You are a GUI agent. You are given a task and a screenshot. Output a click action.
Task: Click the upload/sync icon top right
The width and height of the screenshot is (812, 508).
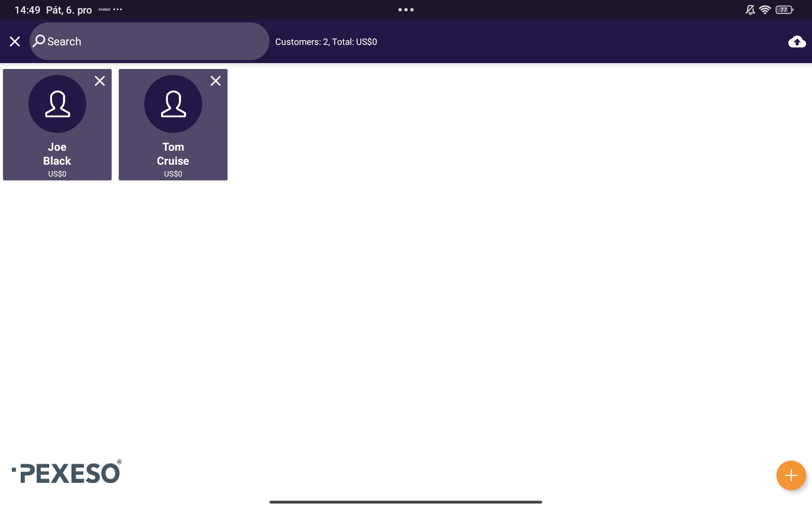click(x=796, y=41)
